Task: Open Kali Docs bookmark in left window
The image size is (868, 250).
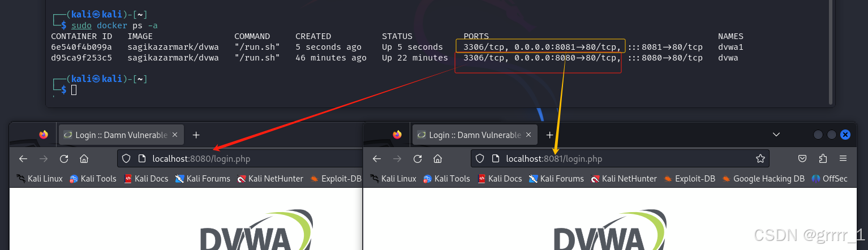Action: 146,179
